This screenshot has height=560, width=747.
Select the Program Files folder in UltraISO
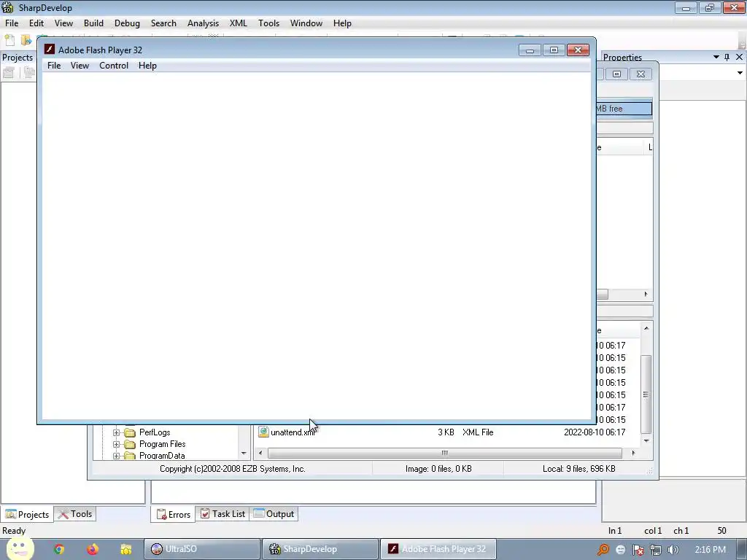tap(162, 444)
